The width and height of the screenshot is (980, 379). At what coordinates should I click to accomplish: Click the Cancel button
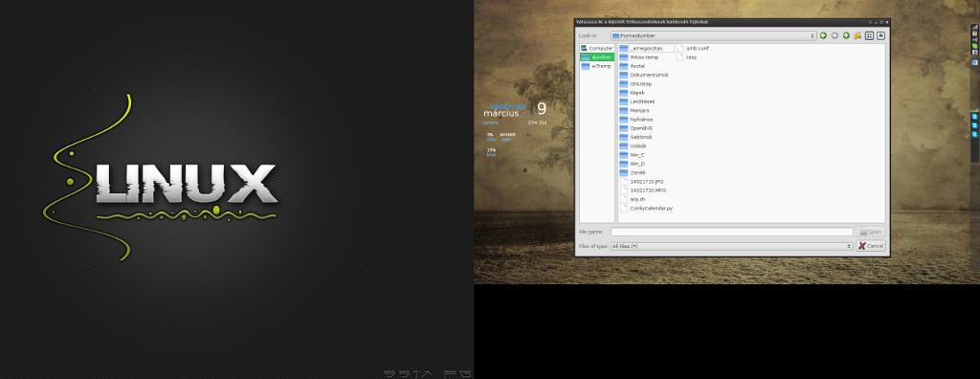[871, 246]
